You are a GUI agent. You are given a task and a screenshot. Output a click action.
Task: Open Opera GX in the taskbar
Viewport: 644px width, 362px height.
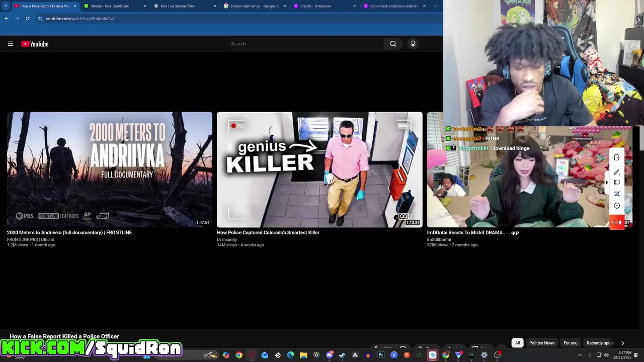(252, 355)
